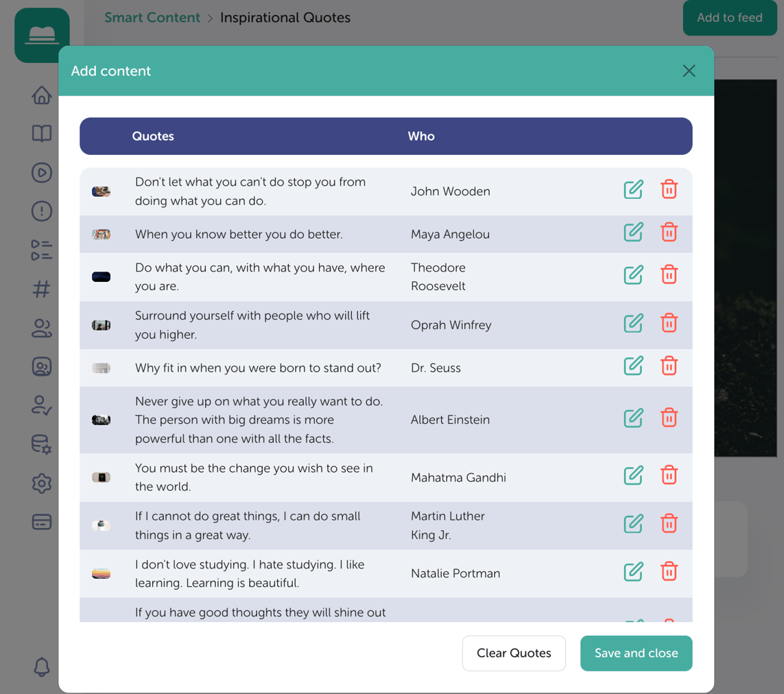Open the hashtag section in sidebar
The image size is (784, 694).
tap(42, 289)
